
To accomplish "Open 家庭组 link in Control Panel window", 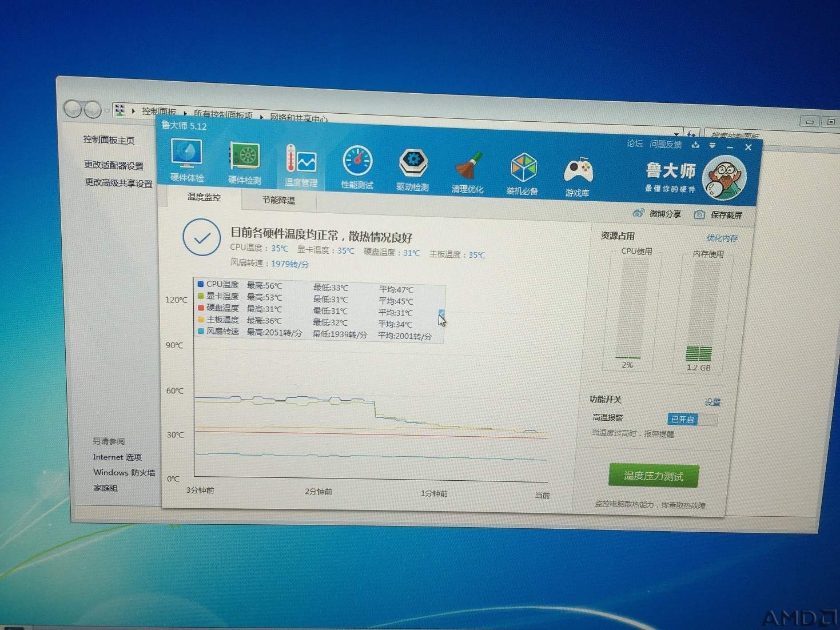I will [106, 488].
